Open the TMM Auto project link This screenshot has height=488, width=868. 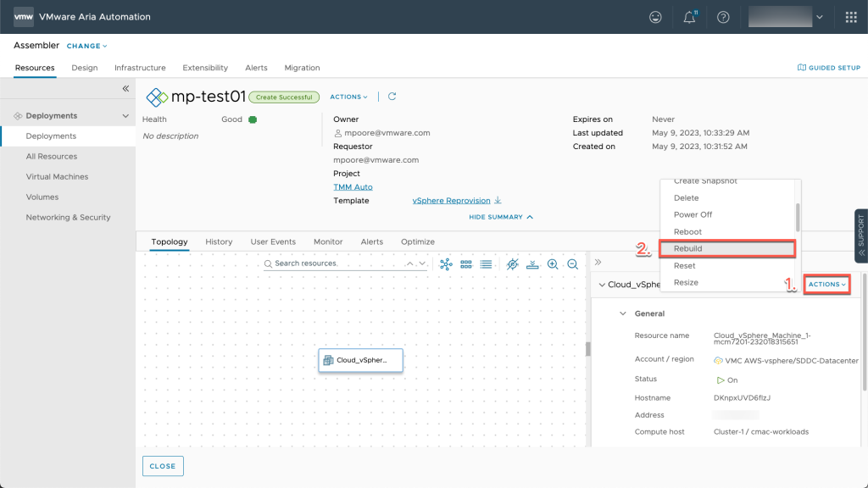pos(353,186)
